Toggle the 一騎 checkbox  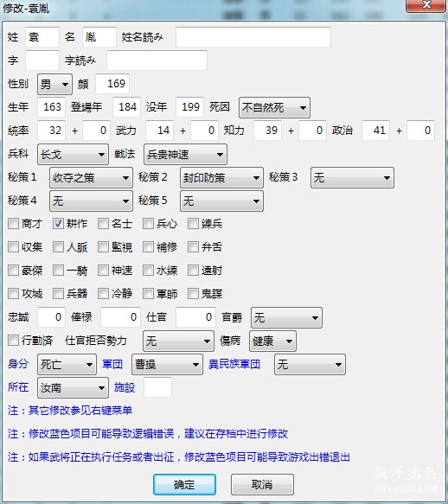tap(58, 270)
